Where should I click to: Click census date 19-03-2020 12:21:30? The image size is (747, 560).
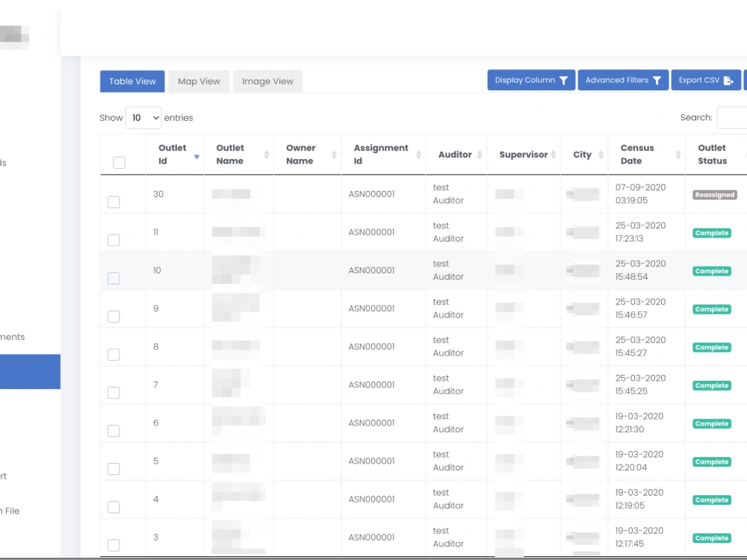[x=639, y=423]
